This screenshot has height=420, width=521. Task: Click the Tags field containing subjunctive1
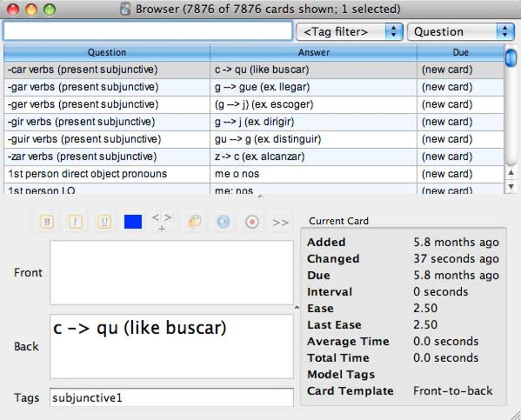(172, 398)
